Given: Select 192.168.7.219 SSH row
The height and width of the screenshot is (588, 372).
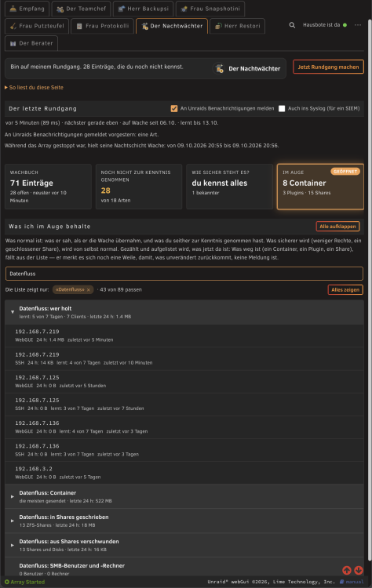Looking at the screenshot, I should (184, 358).
